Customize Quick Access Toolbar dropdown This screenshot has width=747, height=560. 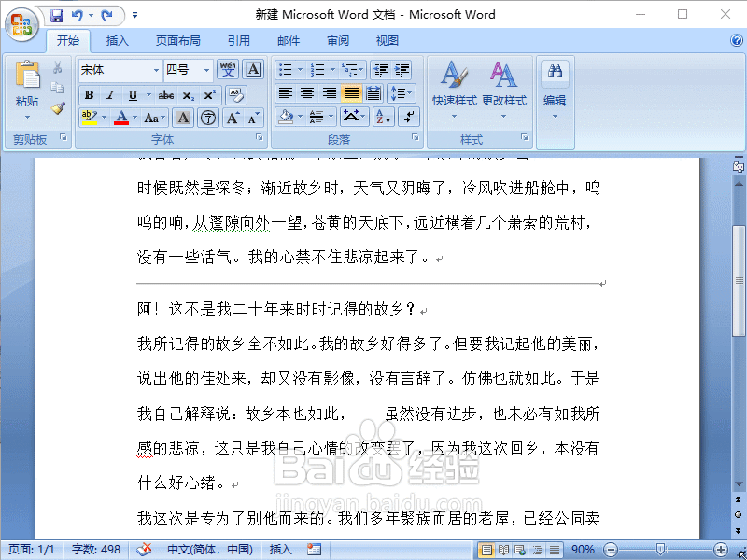(134, 15)
